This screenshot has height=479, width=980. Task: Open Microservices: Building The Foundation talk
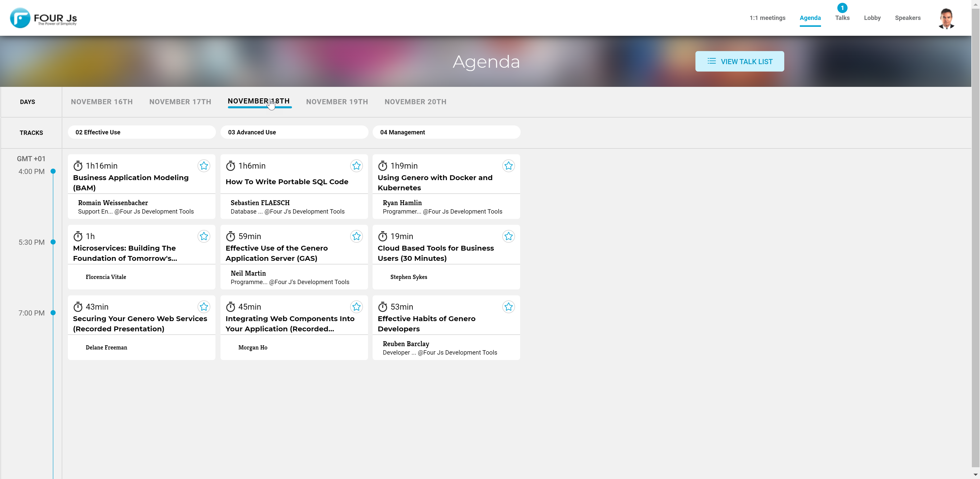pos(125,253)
